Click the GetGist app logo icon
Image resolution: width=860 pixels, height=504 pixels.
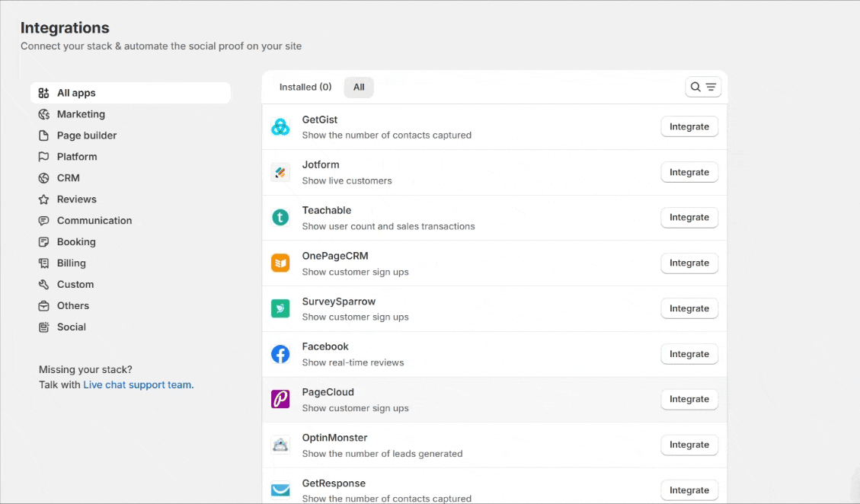(280, 127)
